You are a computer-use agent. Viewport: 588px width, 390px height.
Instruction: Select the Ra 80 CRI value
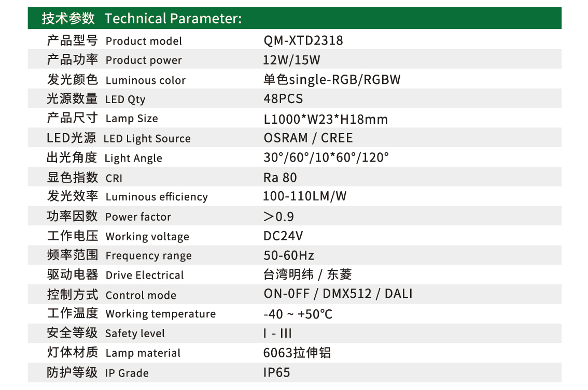[280, 178]
